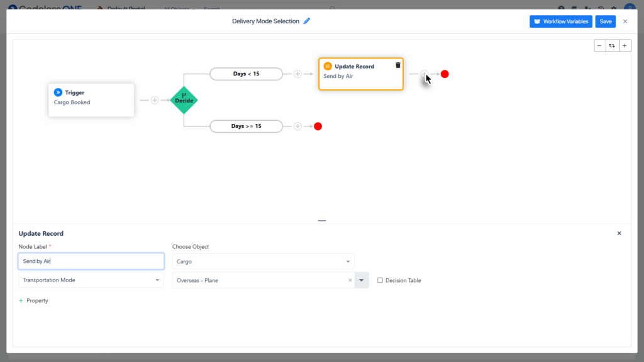644x362 pixels.
Task: Clear the Overseas - Plane selected value
Action: (x=350, y=280)
